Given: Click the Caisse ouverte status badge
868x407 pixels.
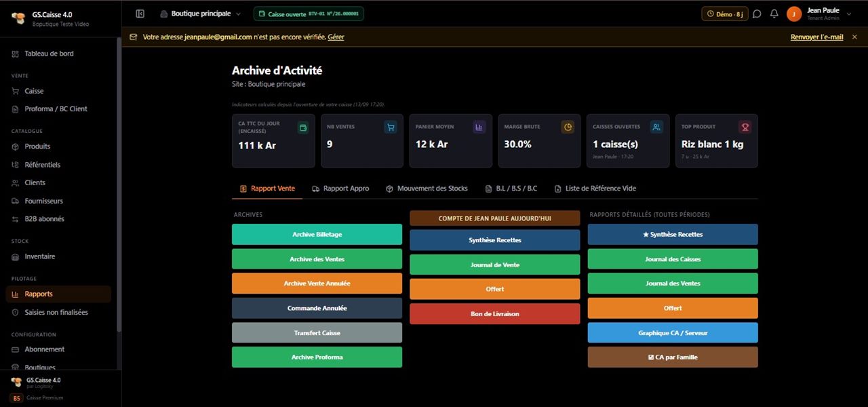Looking at the screenshot, I should click(309, 14).
